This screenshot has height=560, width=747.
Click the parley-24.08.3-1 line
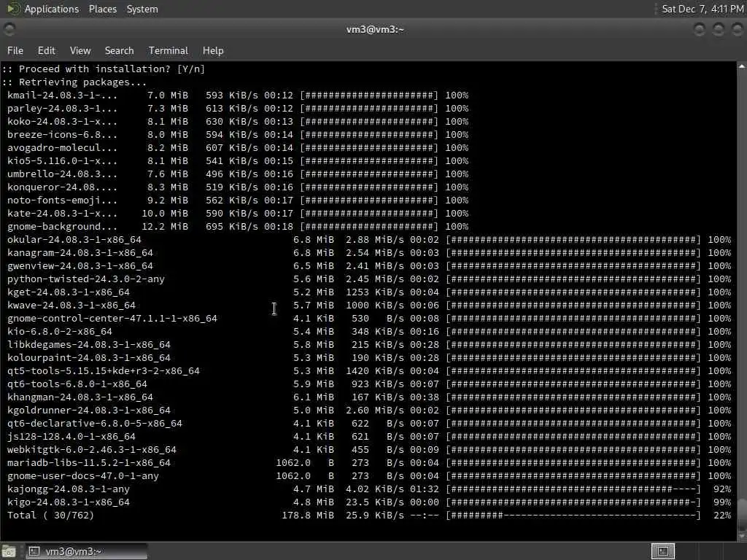pyautogui.click(x=238, y=108)
